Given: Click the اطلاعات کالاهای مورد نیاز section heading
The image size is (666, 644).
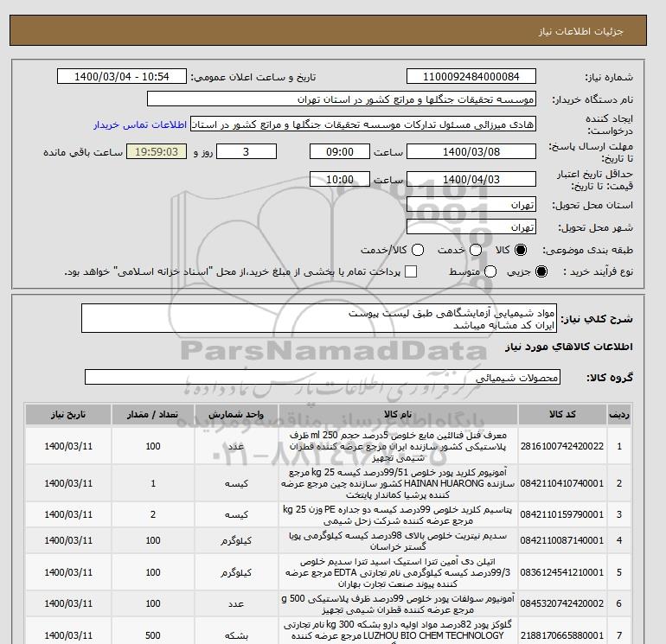Looking at the screenshot, I should (x=569, y=347).
